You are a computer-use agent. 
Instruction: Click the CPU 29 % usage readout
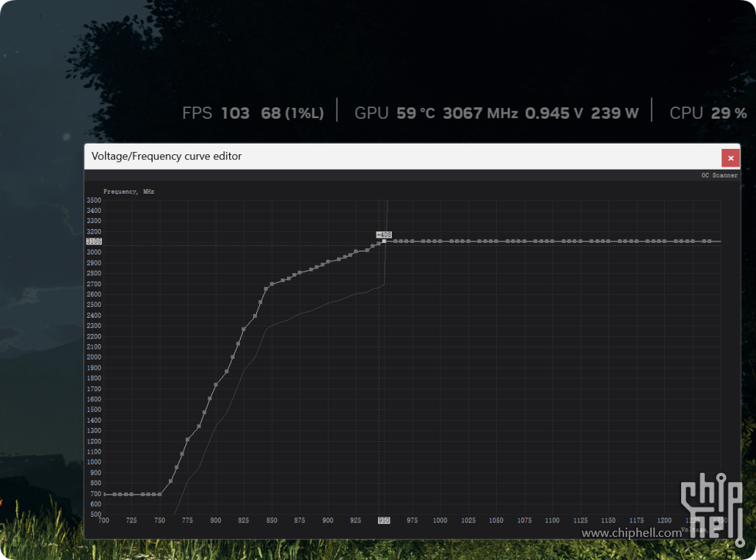[708, 113]
